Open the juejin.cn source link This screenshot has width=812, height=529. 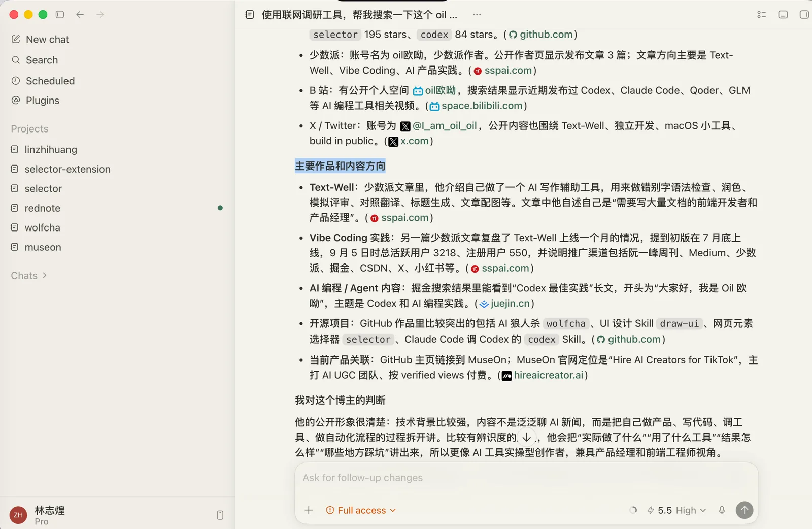(x=505, y=304)
